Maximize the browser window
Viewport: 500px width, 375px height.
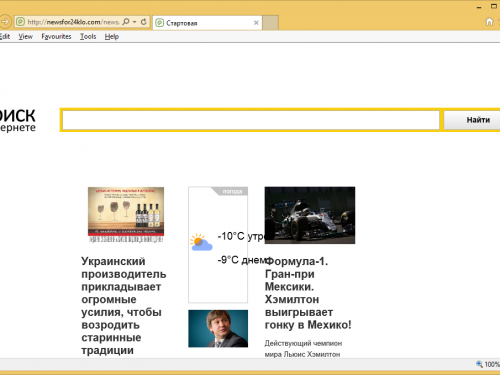pos(494,7)
